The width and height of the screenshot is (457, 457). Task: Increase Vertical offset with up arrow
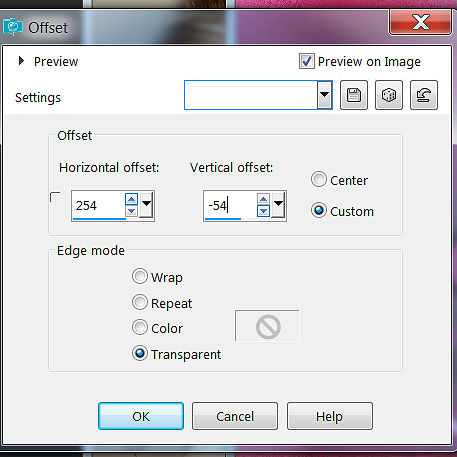[x=263, y=199]
